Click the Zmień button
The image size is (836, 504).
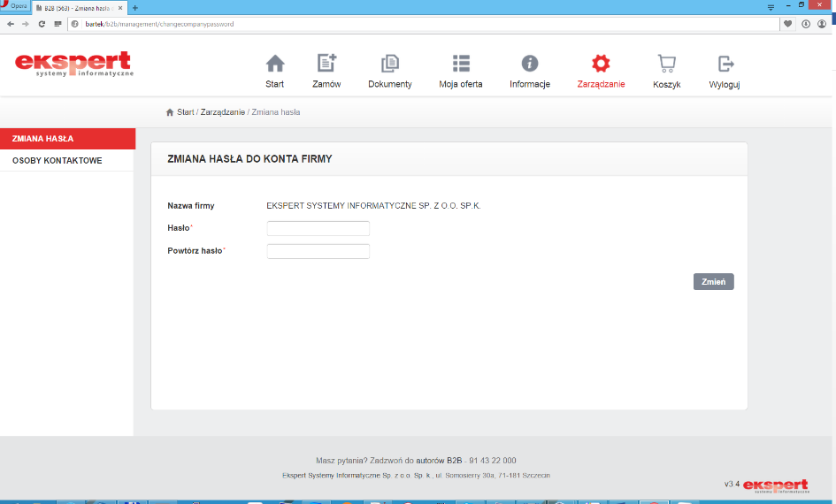[713, 282]
